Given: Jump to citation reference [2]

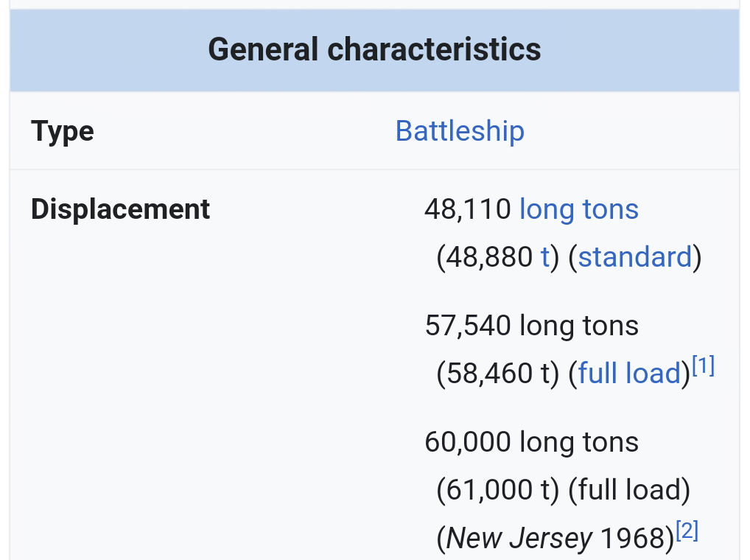Looking at the screenshot, I should (687, 531).
